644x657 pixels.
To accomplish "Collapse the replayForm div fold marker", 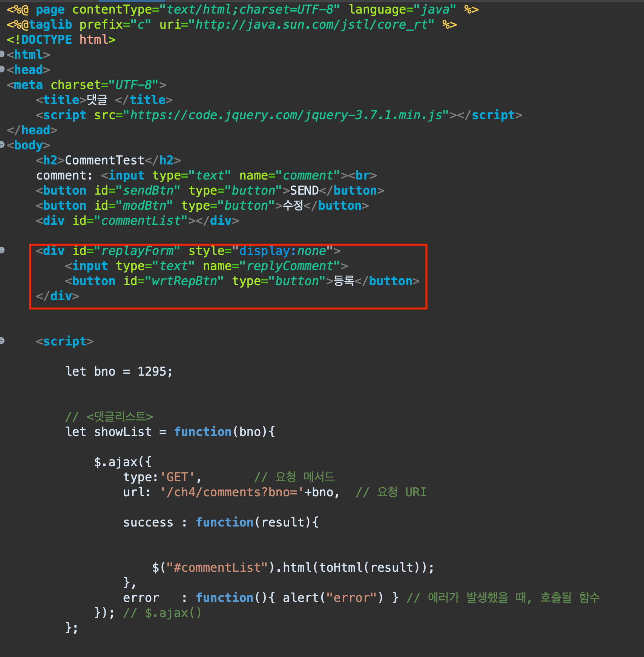I will (x=2, y=250).
